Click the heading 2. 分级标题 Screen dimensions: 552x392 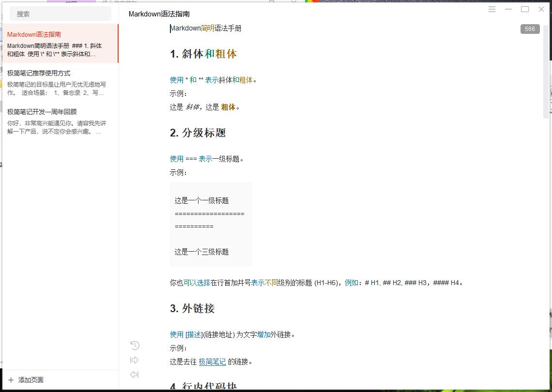click(x=198, y=133)
